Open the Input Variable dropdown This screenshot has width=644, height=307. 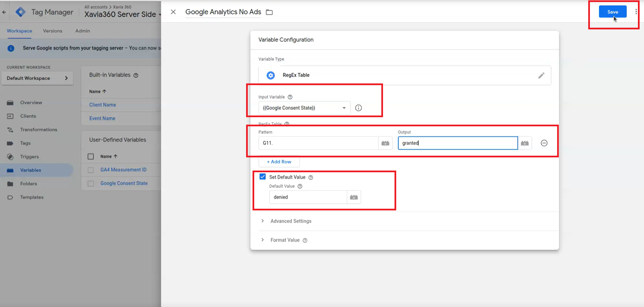(x=304, y=108)
